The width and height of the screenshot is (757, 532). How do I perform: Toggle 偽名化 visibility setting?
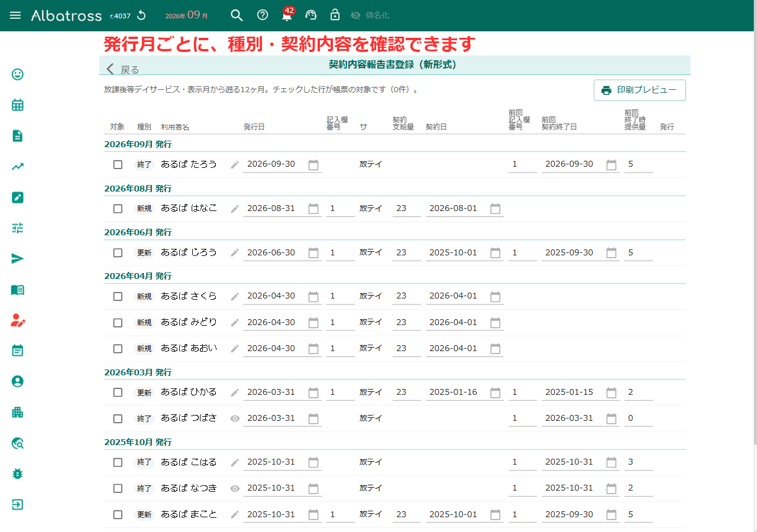370,15
